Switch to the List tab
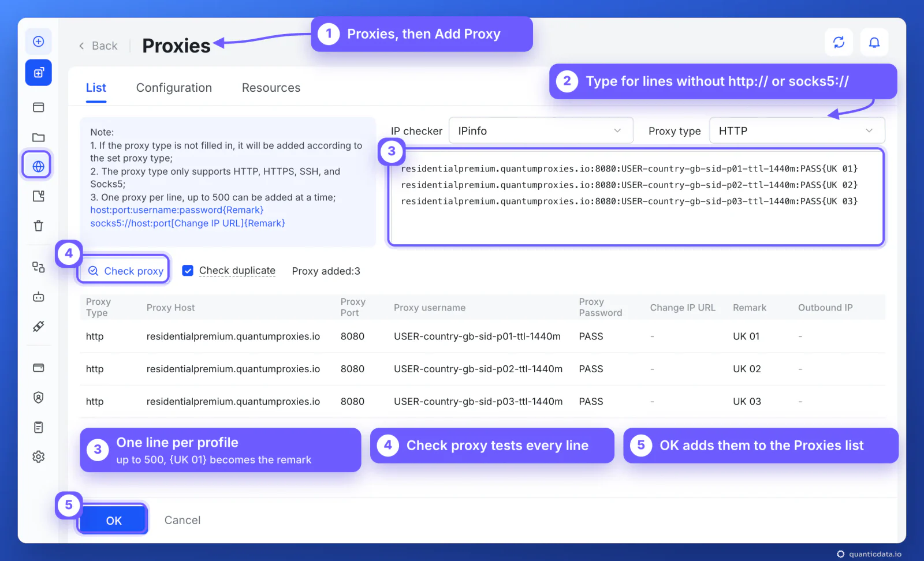The width and height of the screenshot is (924, 561). [x=96, y=88]
